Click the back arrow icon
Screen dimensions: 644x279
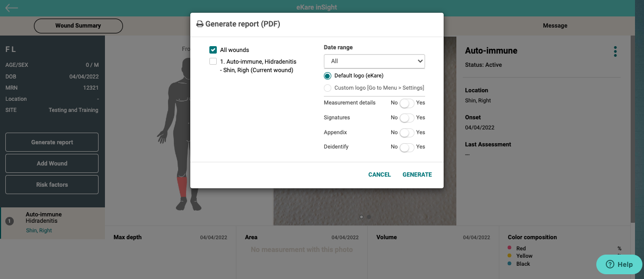[x=11, y=8]
